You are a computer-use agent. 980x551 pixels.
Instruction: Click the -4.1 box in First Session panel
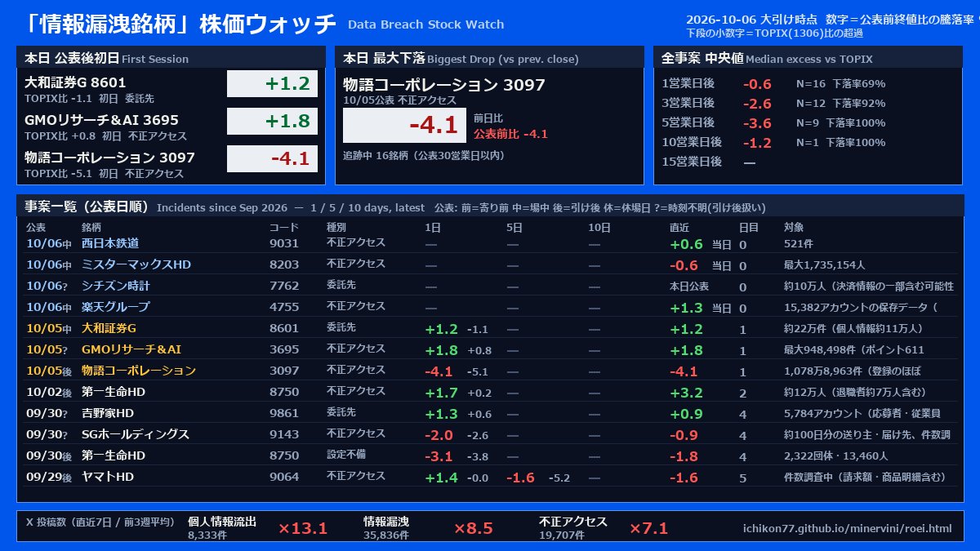point(272,158)
